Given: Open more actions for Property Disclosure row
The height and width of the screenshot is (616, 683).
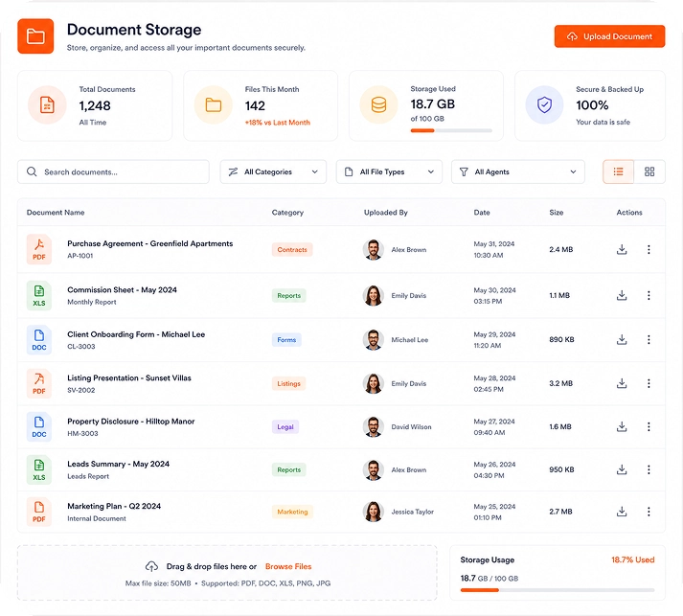Looking at the screenshot, I should (x=649, y=426).
